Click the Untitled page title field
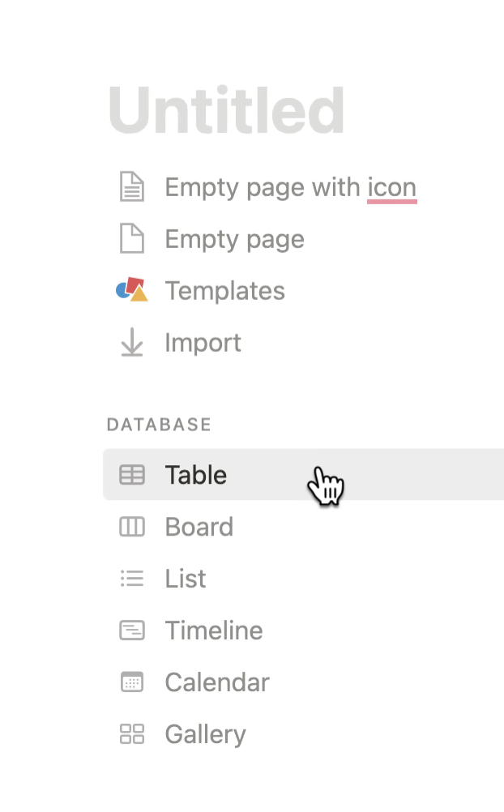 coord(227,110)
